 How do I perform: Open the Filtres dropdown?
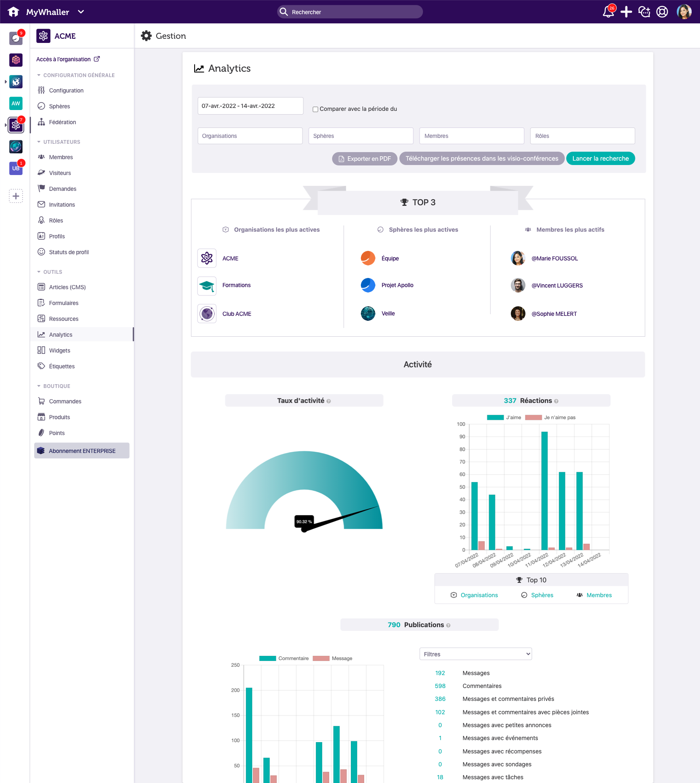(475, 654)
